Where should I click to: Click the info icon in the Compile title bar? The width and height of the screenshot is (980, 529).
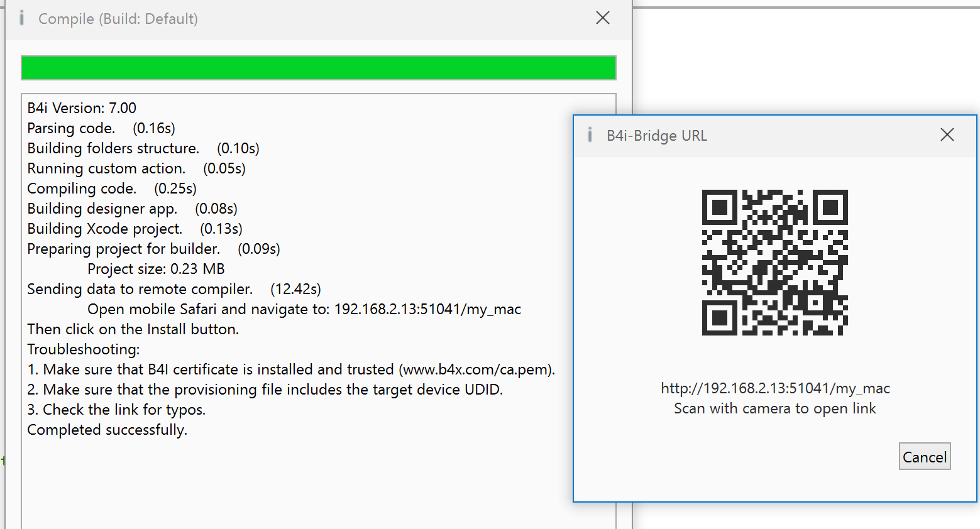click(x=22, y=18)
